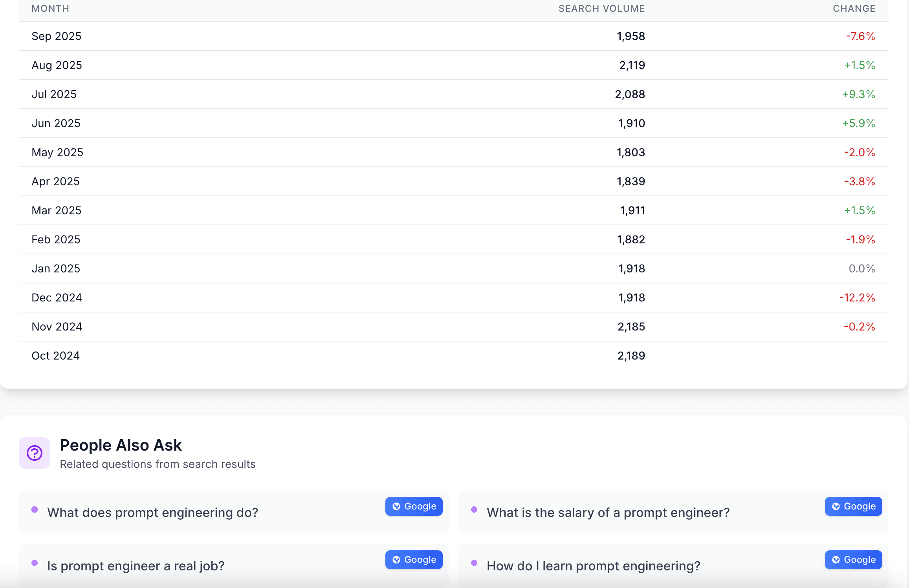This screenshot has width=909, height=588.
Task: Select the "How do I learn prompt engineering?" question
Action: point(593,566)
